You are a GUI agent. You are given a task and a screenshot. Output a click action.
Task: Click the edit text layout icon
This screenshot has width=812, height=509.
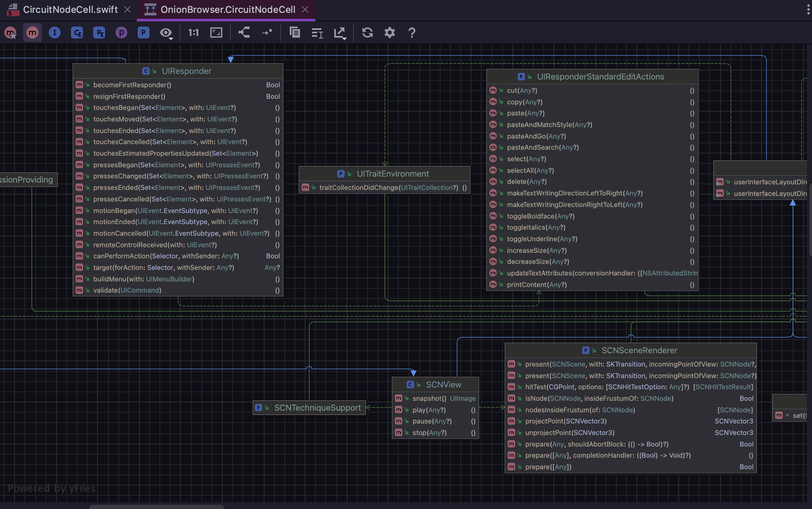click(317, 33)
